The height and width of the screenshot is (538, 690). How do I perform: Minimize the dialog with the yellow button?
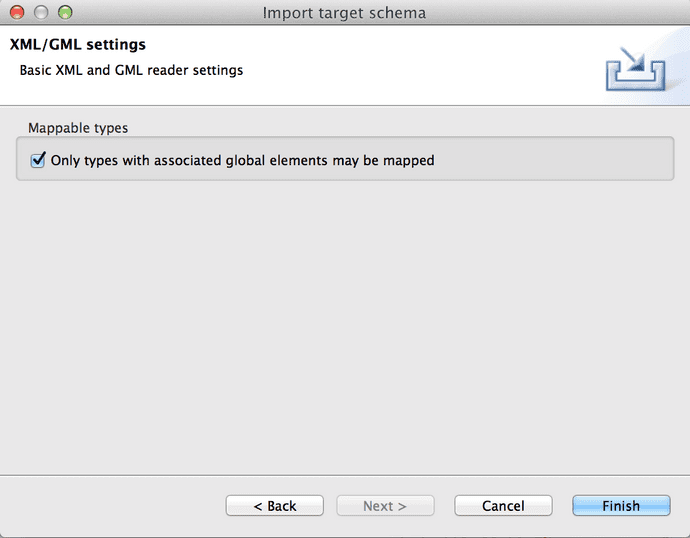coord(42,13)
